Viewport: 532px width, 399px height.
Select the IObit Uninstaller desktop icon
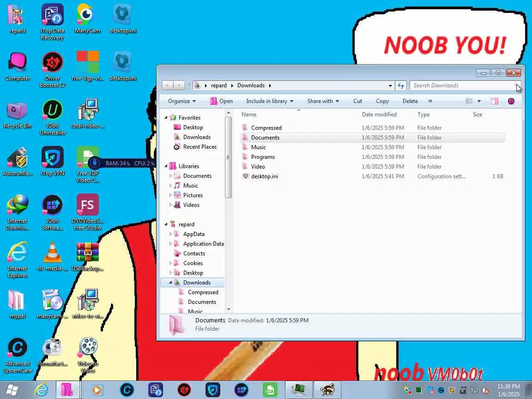pyautogui.click(x=52, y=117)
